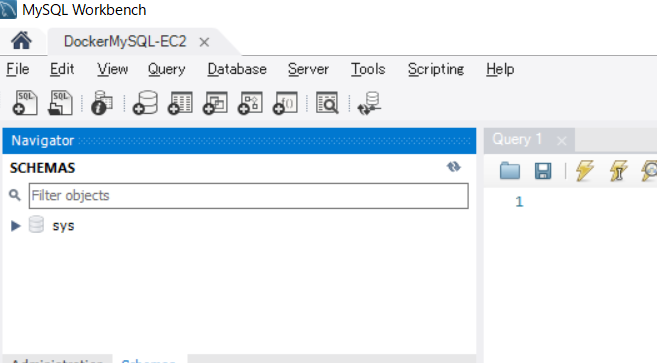Click the filter magnifier icon
This screenshot has width=657, height=363.
click(15, 195)
